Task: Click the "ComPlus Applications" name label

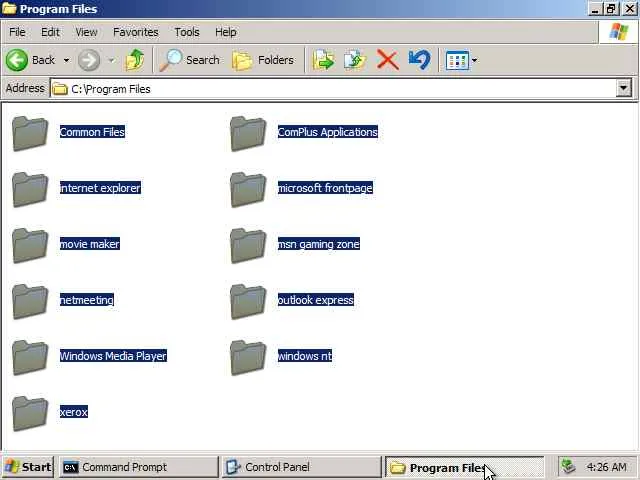Action: pyautogui.click(x=328, y=132)
